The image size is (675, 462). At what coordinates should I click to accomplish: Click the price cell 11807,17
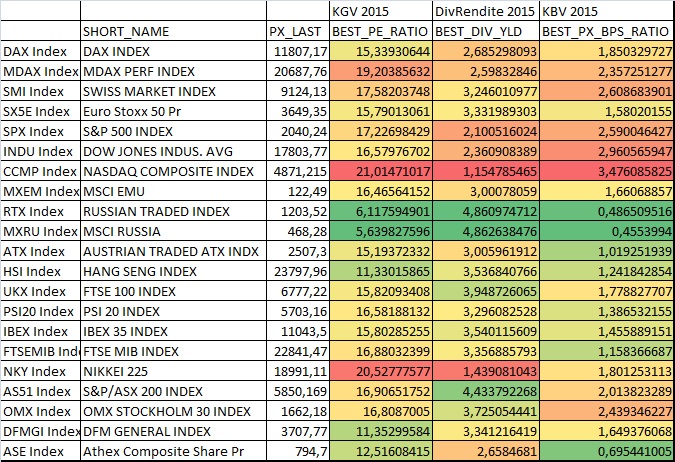click(x=298, y=51)
